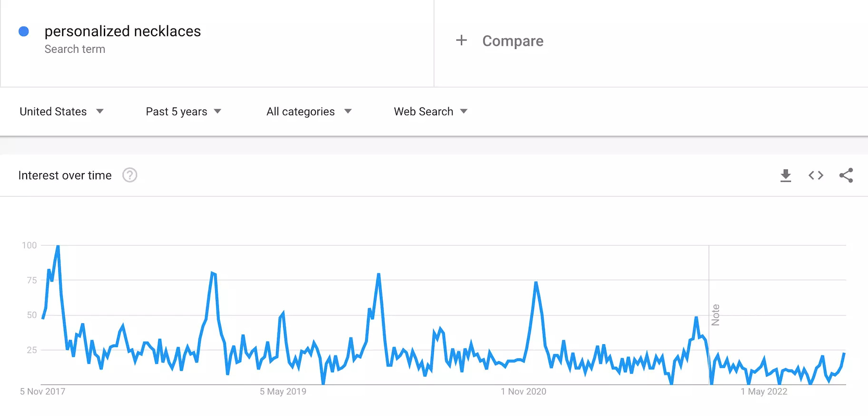Screen dimensions: 868x416
Task: Share the interest over time chart
Action: [x=846, y=175]
